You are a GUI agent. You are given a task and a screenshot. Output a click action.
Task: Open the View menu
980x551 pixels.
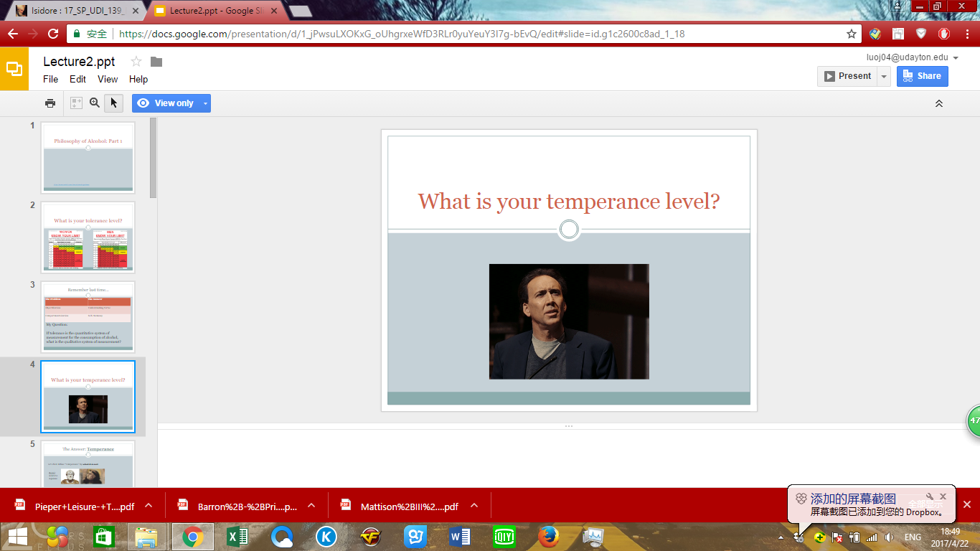point(108,79)
